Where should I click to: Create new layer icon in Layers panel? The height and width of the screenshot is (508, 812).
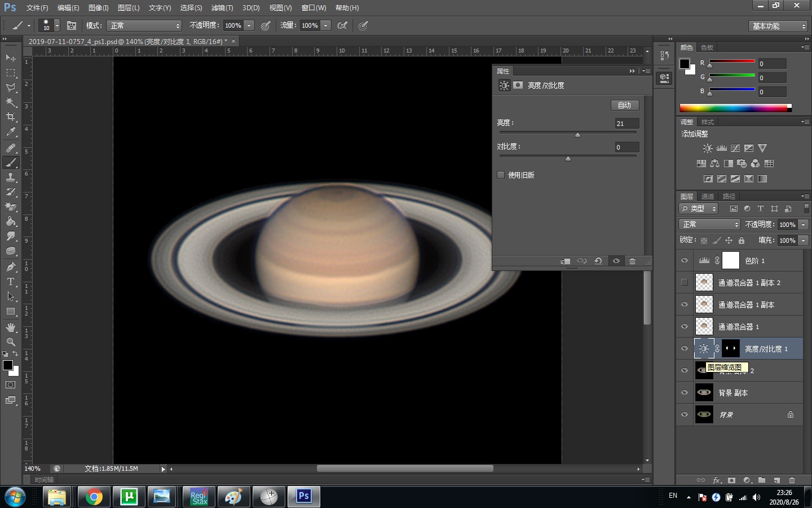(x=777, y=480)
